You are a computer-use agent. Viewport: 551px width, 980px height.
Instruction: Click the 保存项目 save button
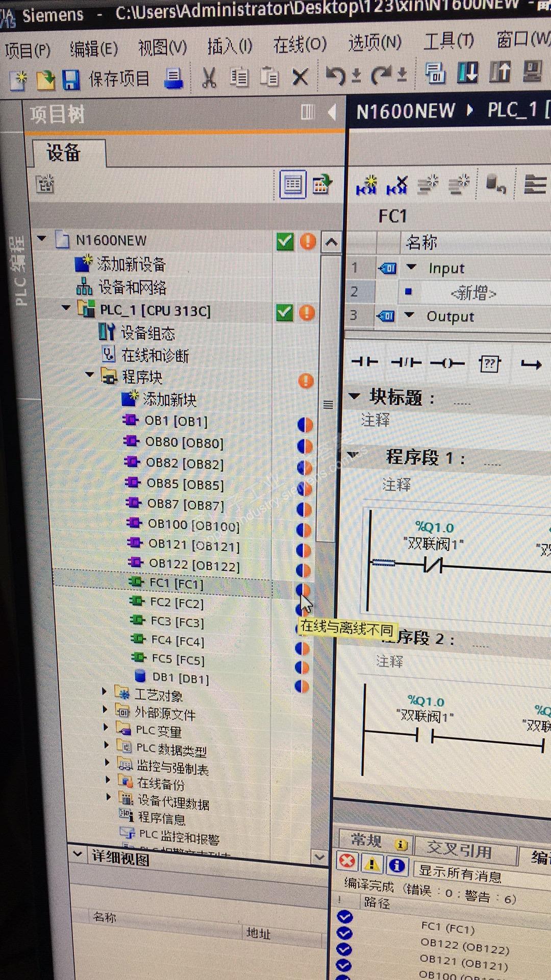click(106, 79)
